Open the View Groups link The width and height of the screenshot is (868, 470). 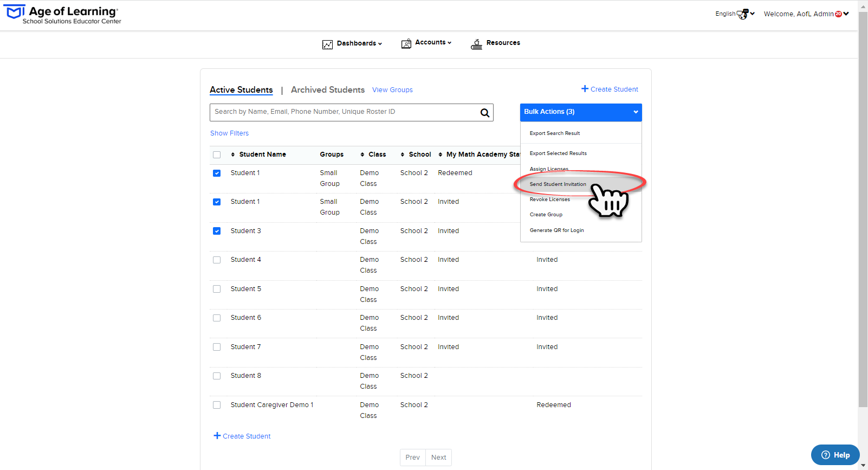pyautogui.click(x=392, y=90)
